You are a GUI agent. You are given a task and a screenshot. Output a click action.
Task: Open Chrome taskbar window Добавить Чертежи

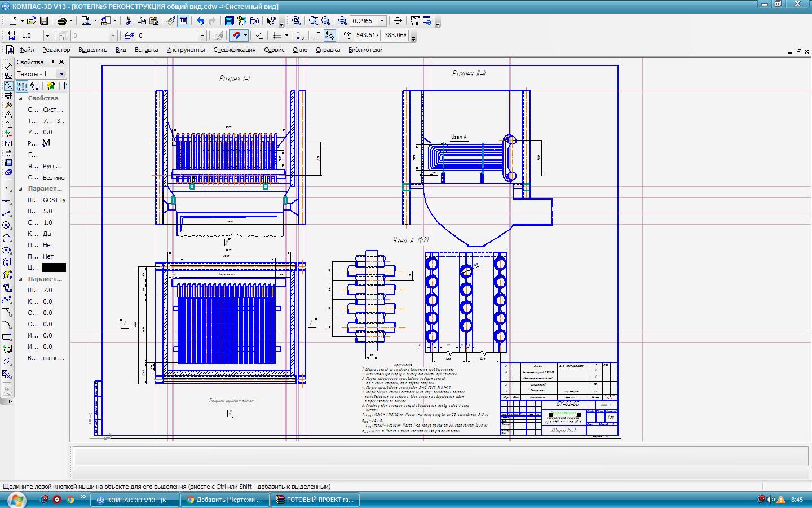coord(224,500)
